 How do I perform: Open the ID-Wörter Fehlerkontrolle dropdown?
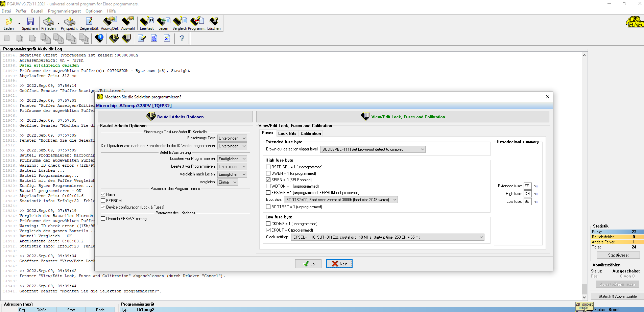point(232,146)
